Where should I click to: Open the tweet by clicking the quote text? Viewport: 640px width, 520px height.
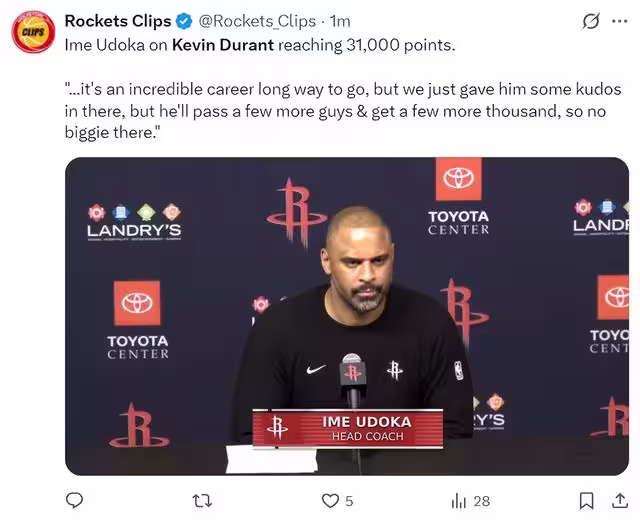tap(343, 111)
